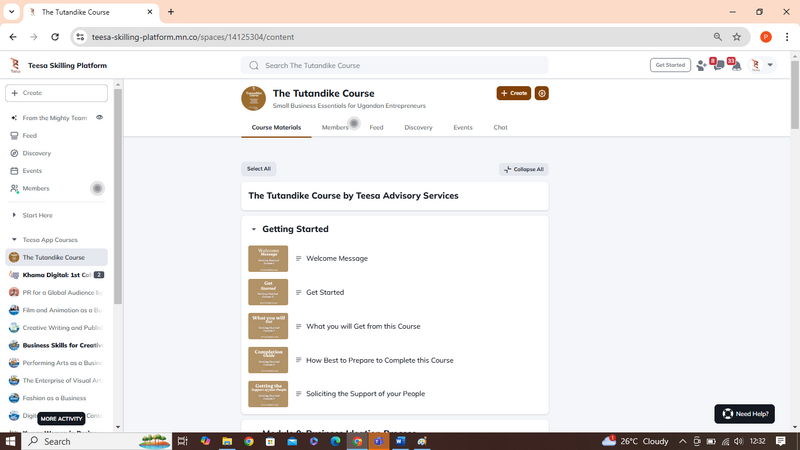Bookmark page with Chrome star icon
The image size is (800, 450).
736,37
